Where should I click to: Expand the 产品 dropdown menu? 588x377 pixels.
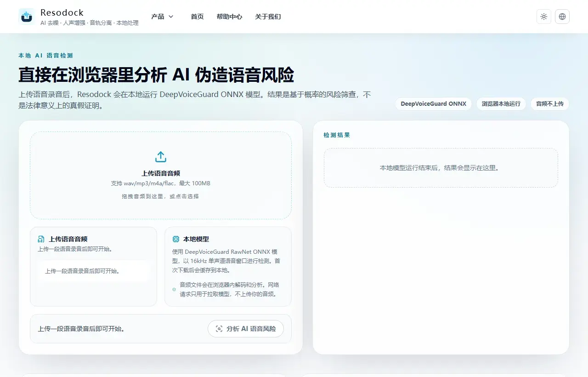[x=163, y=17]
